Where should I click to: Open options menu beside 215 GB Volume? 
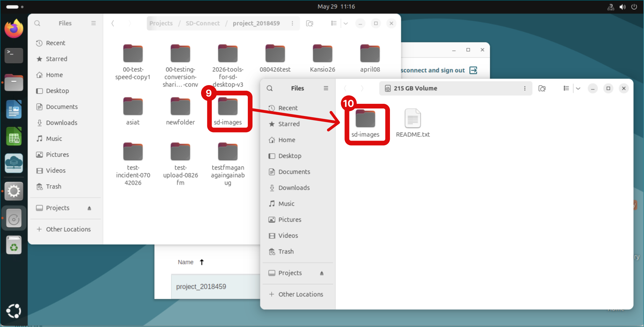pos(525,88)
